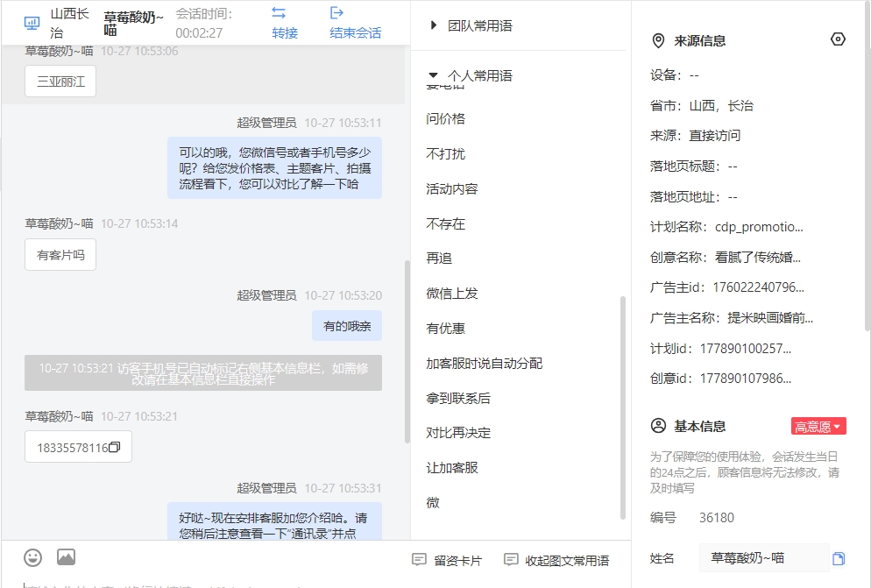This screenshot has width=871, height=588.
Task: Click the location pin icon by 来源信息
Action: coord(658,40)
